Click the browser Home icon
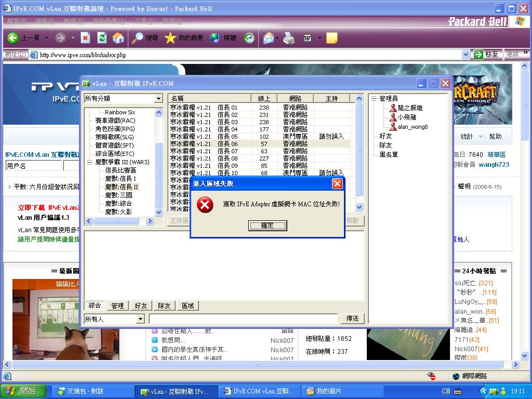Screen dimensions: 532x399 (x=118, y=38)
